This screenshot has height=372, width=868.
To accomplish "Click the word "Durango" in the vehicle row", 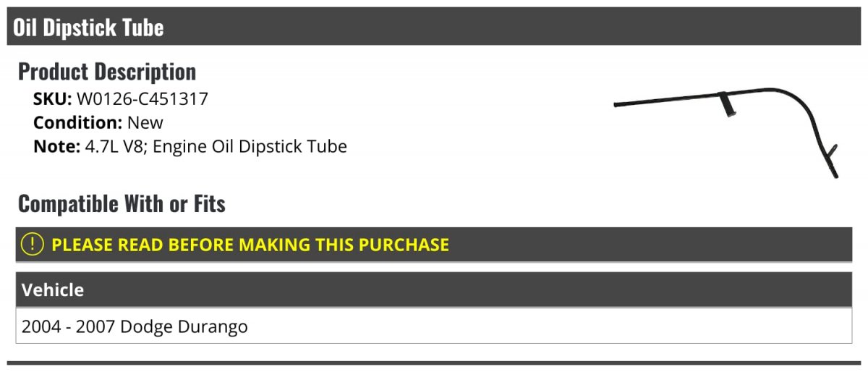I will [x=214, y=327].
